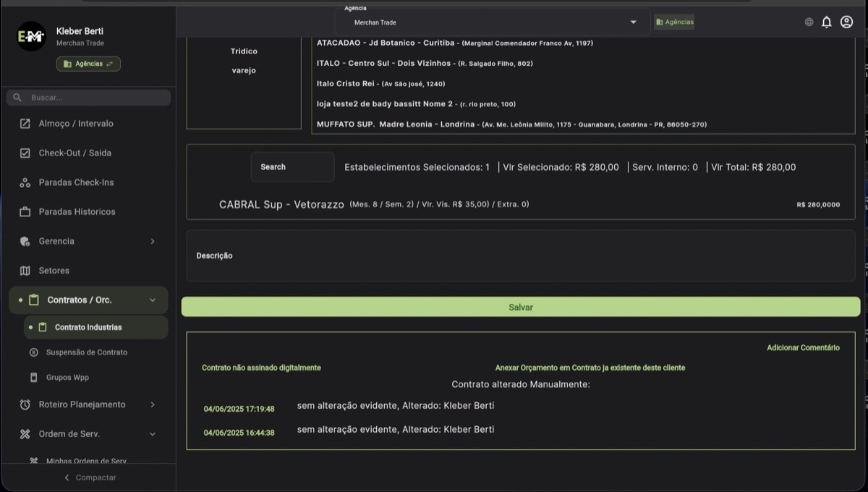Click Anexar Orçamento em Contrato link

click(x=590, y=368)
